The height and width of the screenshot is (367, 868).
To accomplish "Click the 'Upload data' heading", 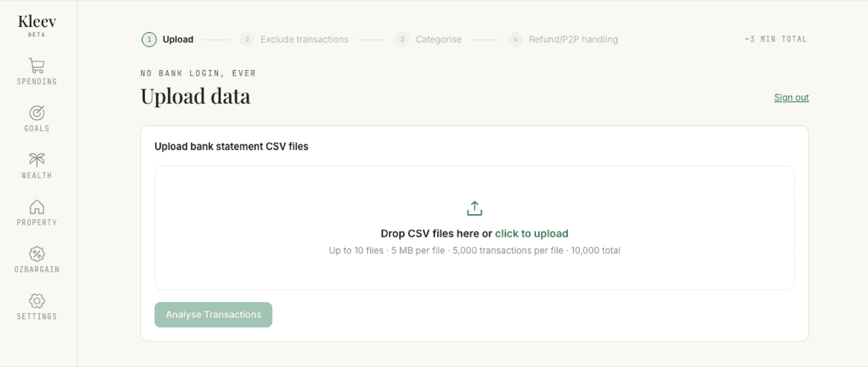I will coord(195,96).
